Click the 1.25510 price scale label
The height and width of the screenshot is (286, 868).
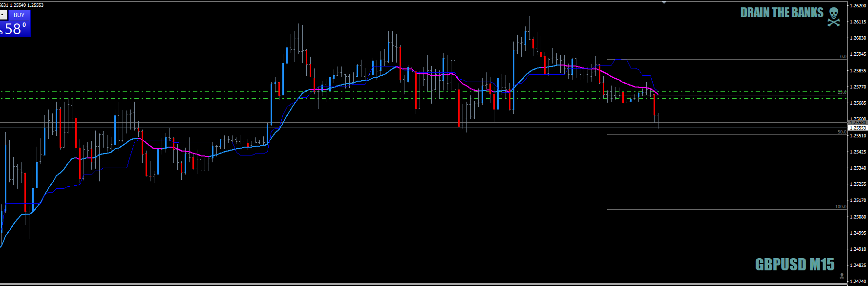click(858, 136)
